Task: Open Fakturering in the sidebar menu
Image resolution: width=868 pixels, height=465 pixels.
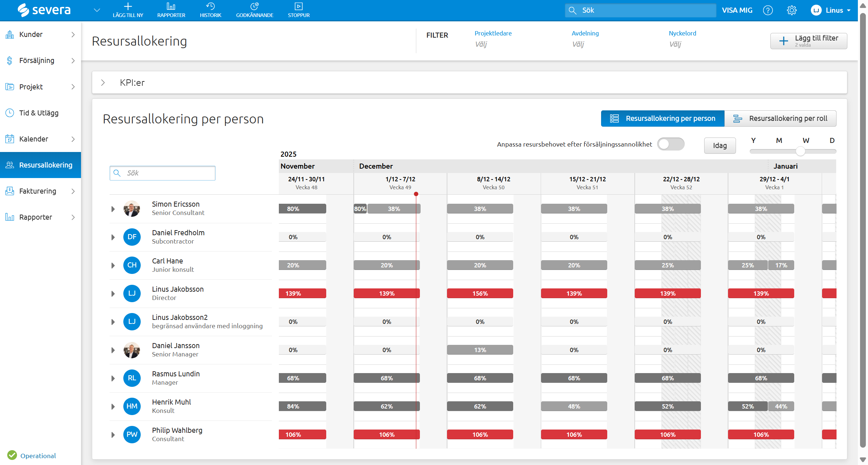Action: pos(38,191)
